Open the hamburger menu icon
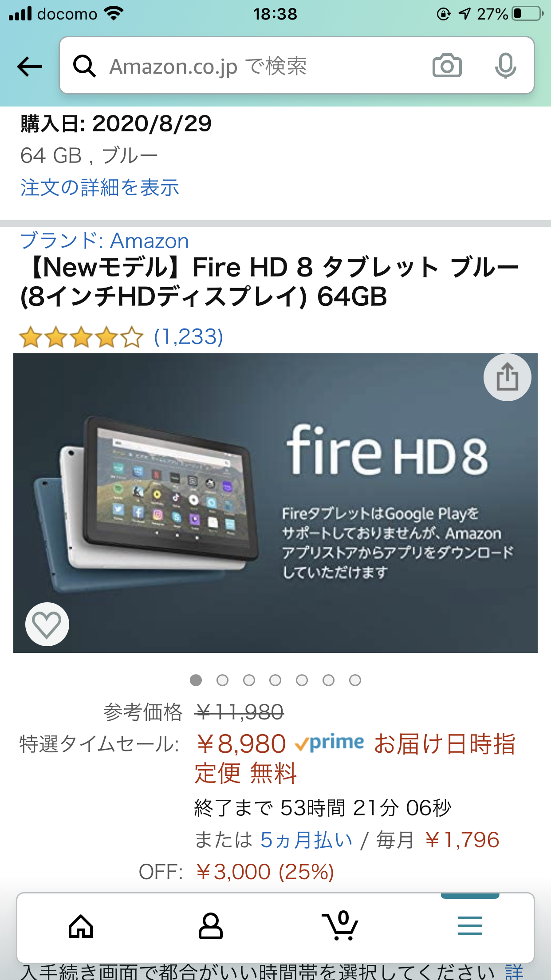Image resolution: width=551 pixels, height=980 pixels. pos(470,926)
